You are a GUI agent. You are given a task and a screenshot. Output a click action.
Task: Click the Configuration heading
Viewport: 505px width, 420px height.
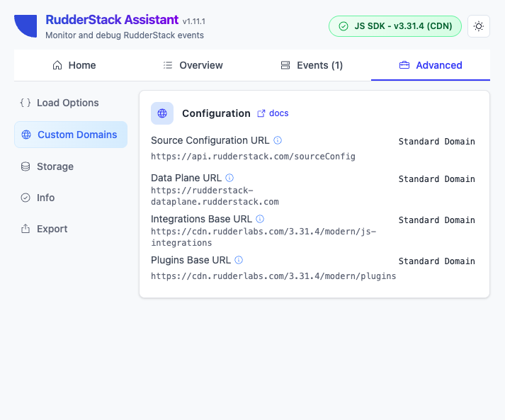216,113
